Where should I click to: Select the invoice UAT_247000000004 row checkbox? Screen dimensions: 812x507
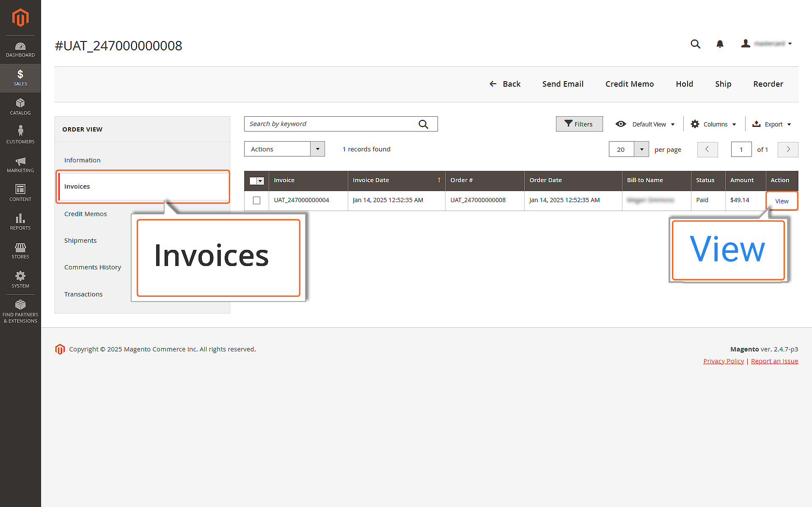pyautogui.click(x=256, y=200)
